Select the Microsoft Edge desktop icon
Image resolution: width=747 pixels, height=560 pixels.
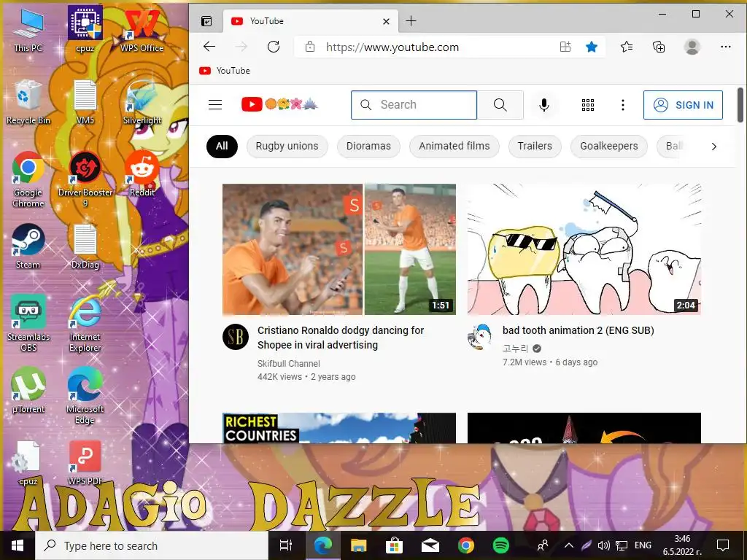85,396
